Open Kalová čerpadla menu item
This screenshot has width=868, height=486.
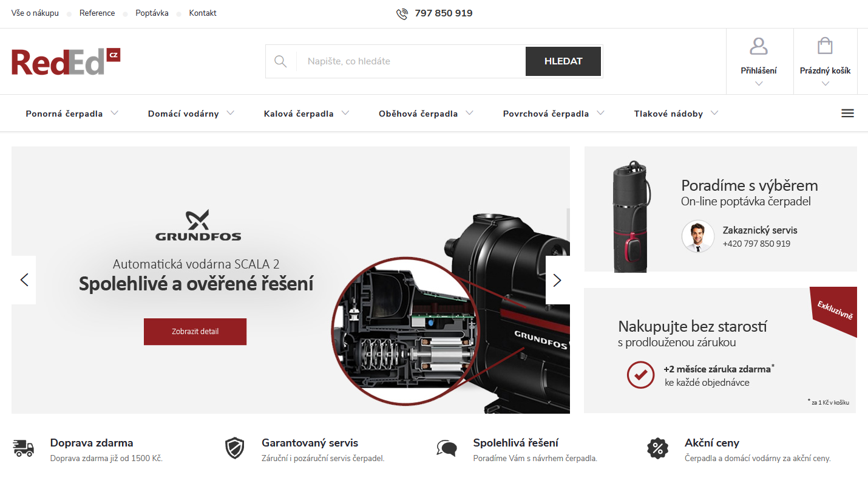pyautogui.click(x=299, y=114)
